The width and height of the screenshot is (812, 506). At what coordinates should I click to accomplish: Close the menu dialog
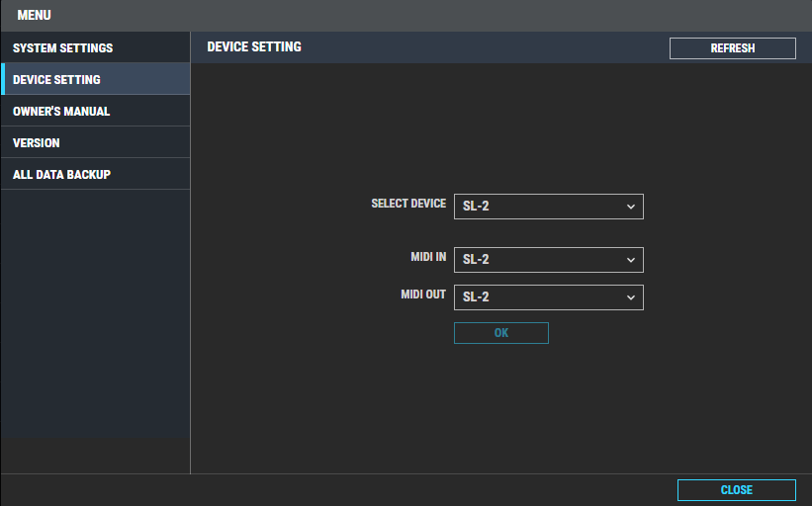737,490
